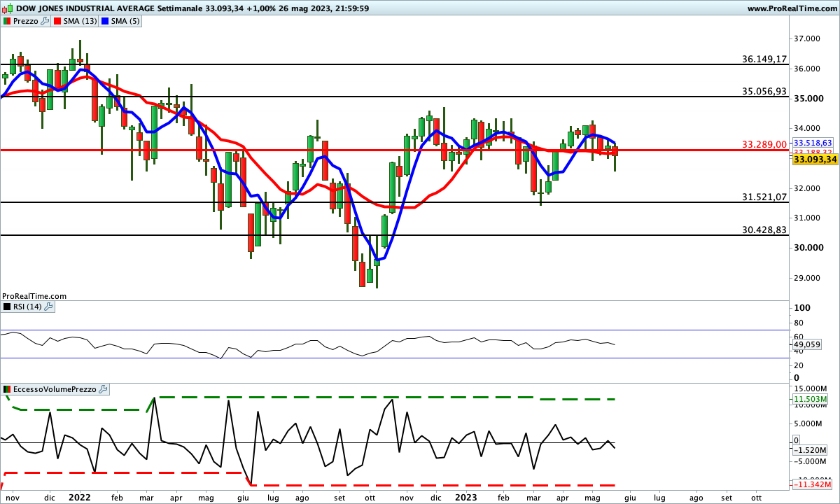Click the red 33.289,00 level label

click(x=765, y=145)
